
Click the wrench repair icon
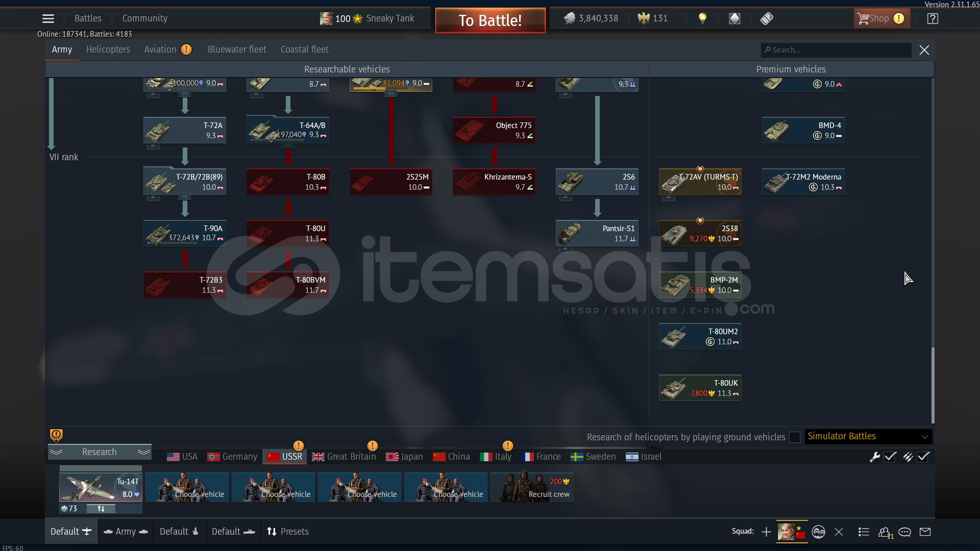875,457
